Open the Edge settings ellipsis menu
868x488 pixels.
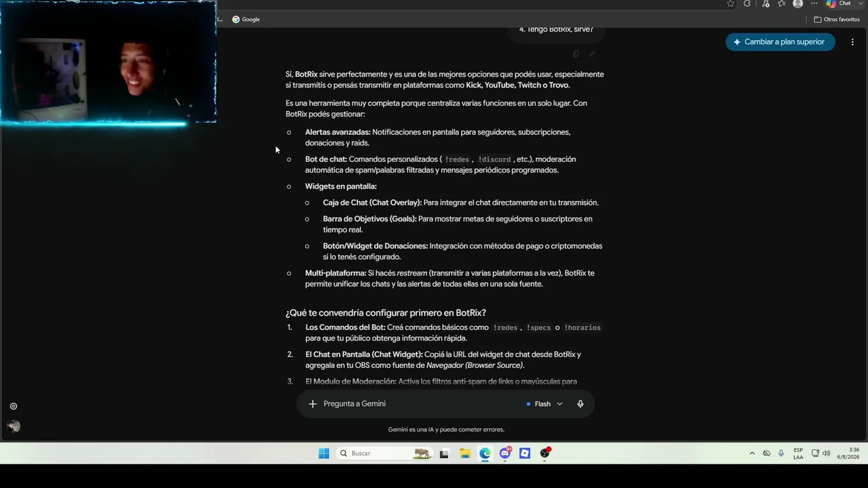[x=814, y=3]
